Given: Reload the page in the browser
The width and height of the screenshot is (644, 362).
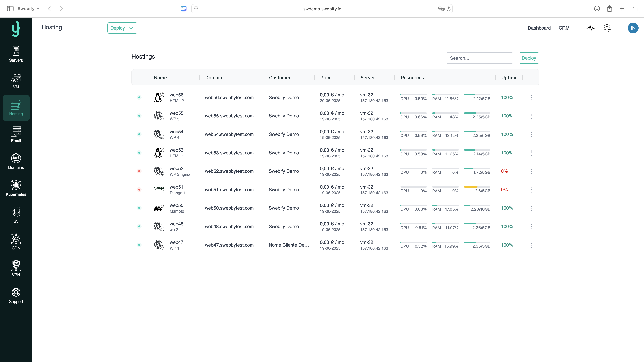Looking at the screenshot, I should coord(448,9).
